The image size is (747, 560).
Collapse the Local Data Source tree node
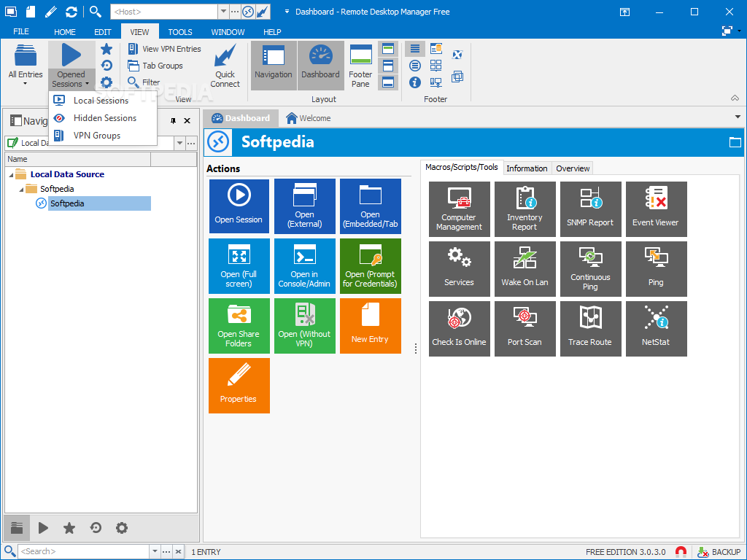pyautogui.click(x=12, y=175)
